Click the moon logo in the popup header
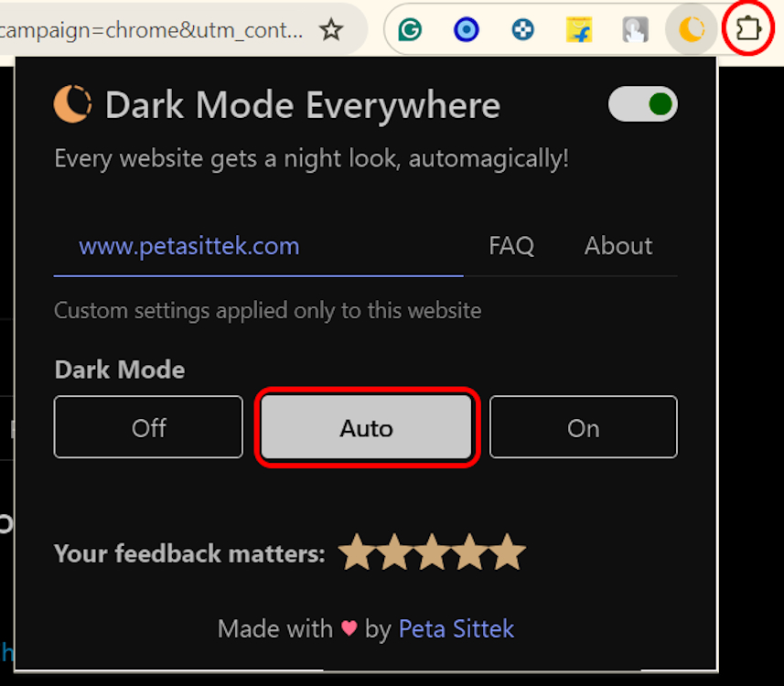This screenshot has height=686, width=784. 71,103
